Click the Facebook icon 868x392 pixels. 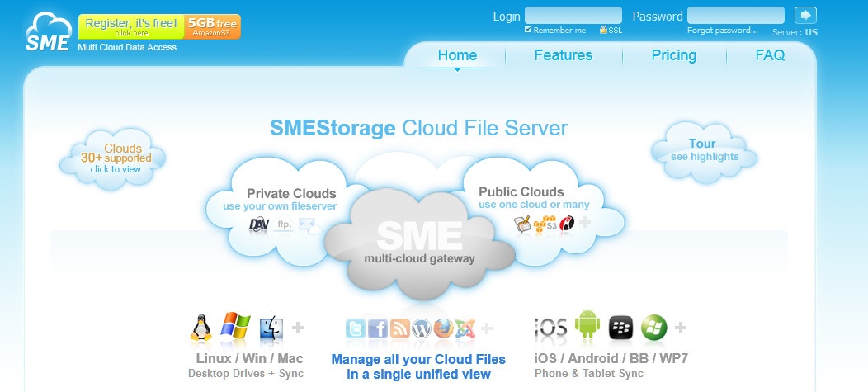[x=378, y=328]
